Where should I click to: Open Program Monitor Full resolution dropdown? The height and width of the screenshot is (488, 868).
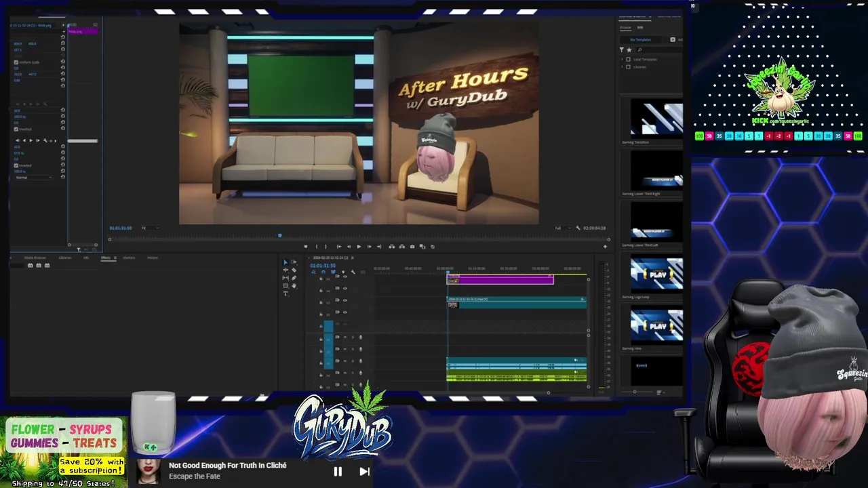click(x=564, y=228)
